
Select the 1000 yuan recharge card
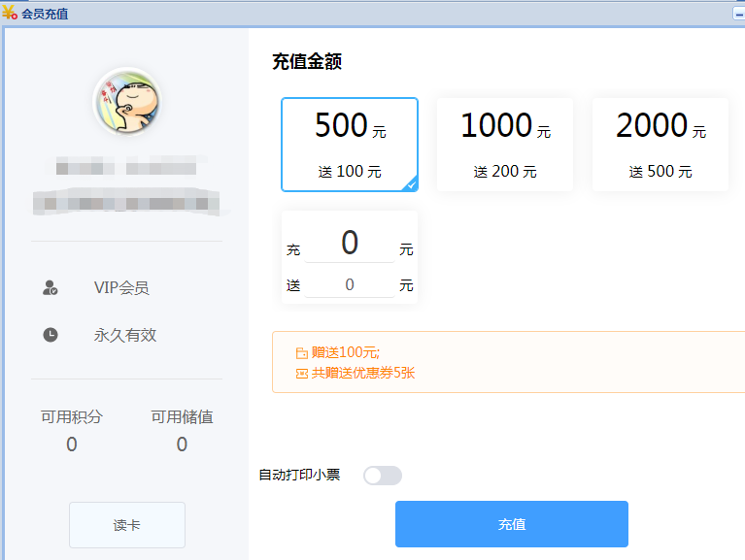pyautogui.click(x=505, y=145)
